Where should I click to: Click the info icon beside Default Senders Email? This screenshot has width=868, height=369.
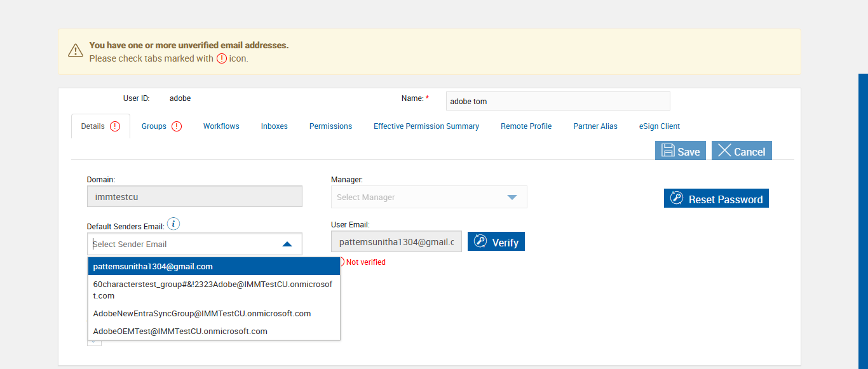tap(175, 224)
